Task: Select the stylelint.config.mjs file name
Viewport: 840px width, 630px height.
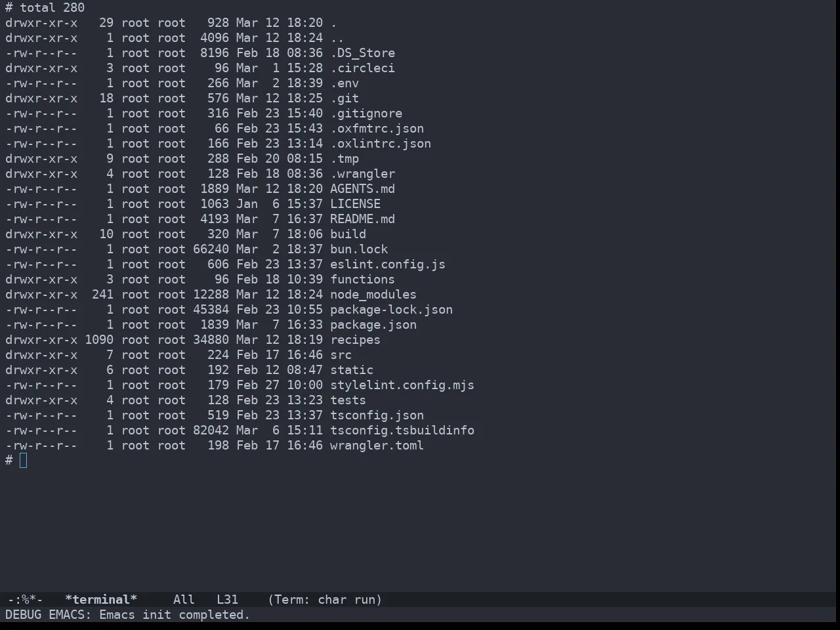Action: [x=402, y=385]
